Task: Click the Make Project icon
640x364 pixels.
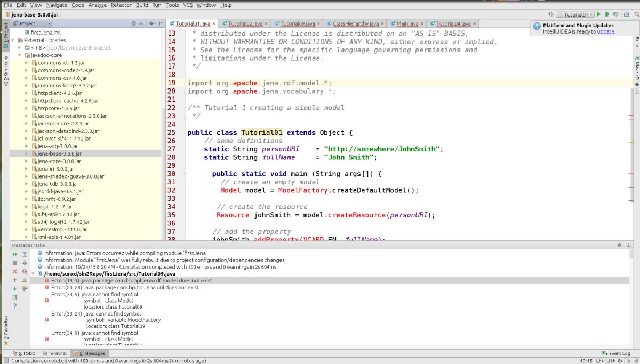Action: point(550,14)
